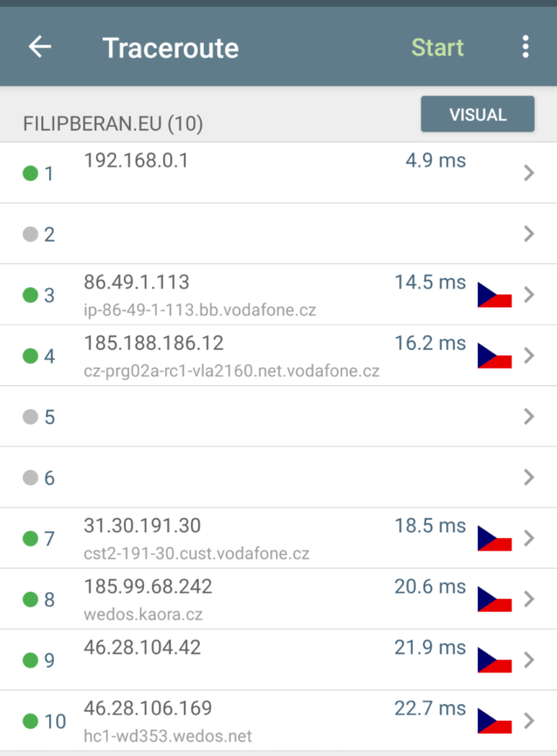Click the Czech flag on hop 3

point(494,295)
